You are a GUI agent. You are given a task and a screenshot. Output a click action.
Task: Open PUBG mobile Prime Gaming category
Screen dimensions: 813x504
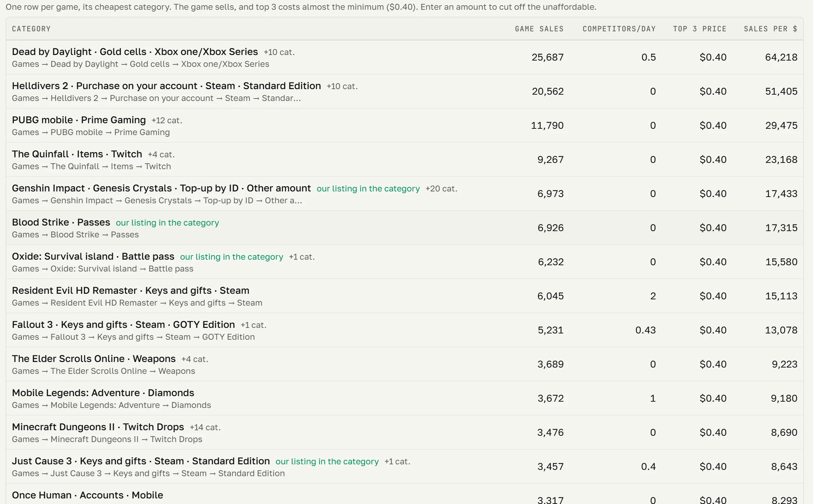pyautogui.click(x=79, y=120)
